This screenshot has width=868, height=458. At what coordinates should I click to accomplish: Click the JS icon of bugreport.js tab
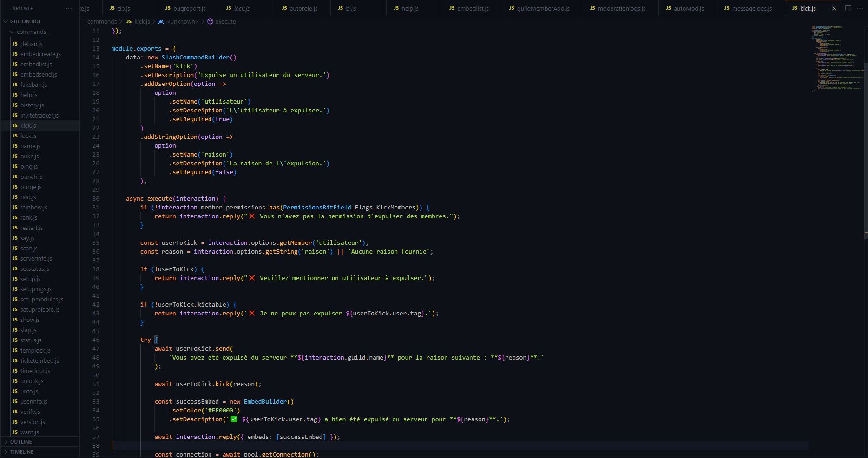(168, 8)
